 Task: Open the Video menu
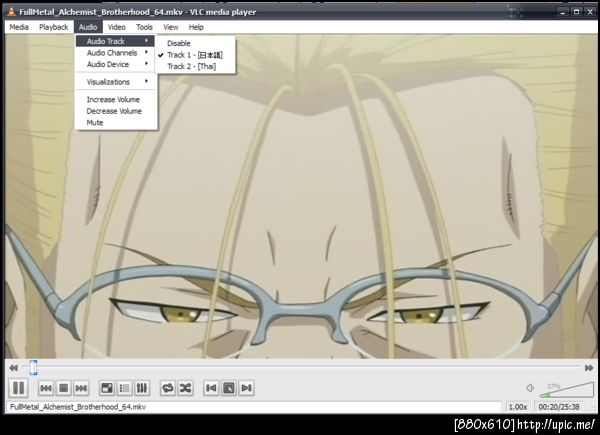point(117,27)
